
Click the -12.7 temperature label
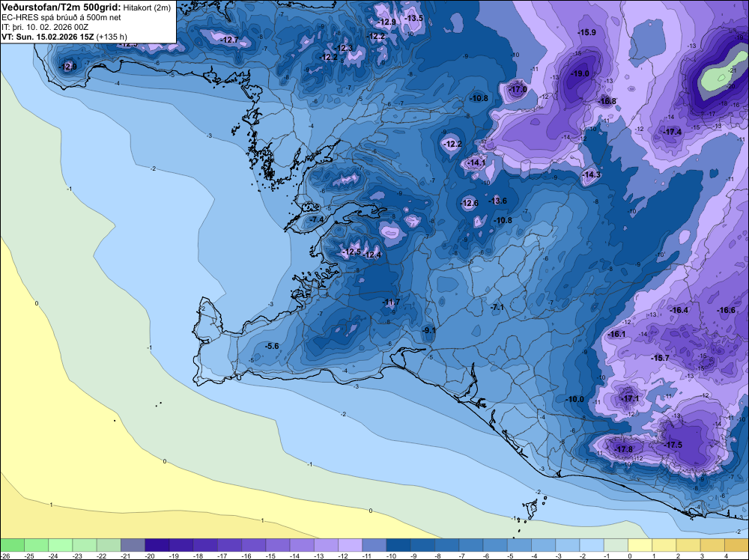click(x=230, y=40)
